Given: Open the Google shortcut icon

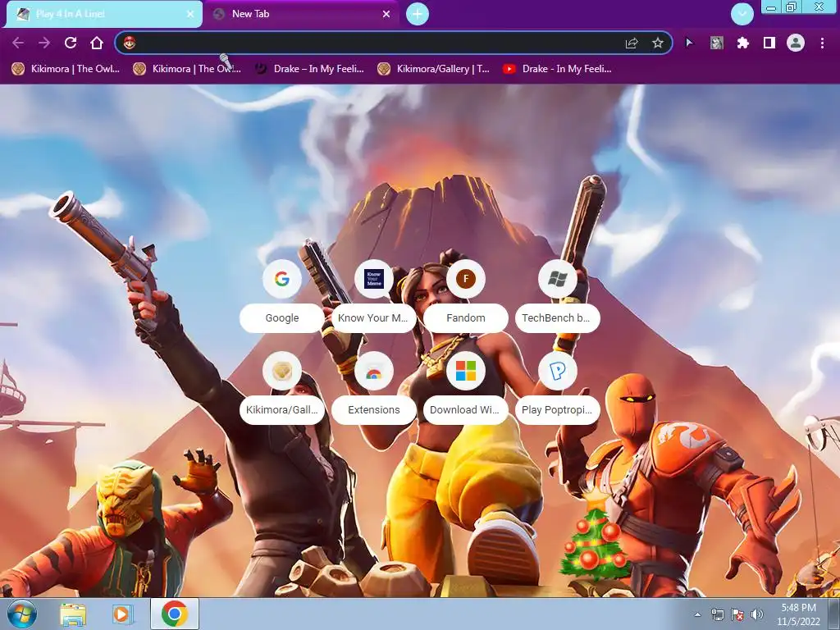Looking at the screenshot, I should click(282, 279).
